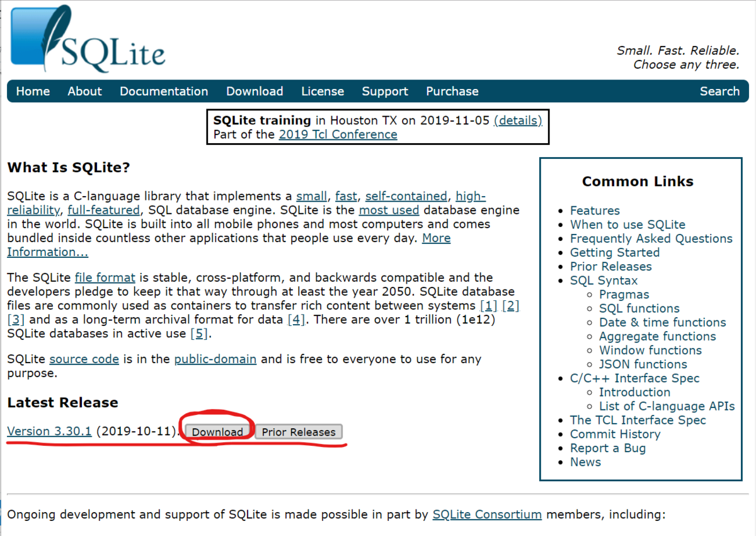Click the Prior Releases button

pos(299,432)
